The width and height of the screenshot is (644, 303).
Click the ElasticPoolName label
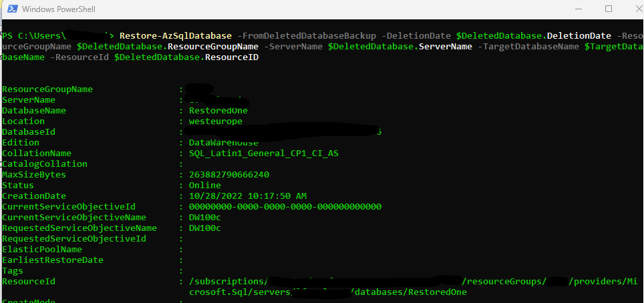(x=42, y=249)
